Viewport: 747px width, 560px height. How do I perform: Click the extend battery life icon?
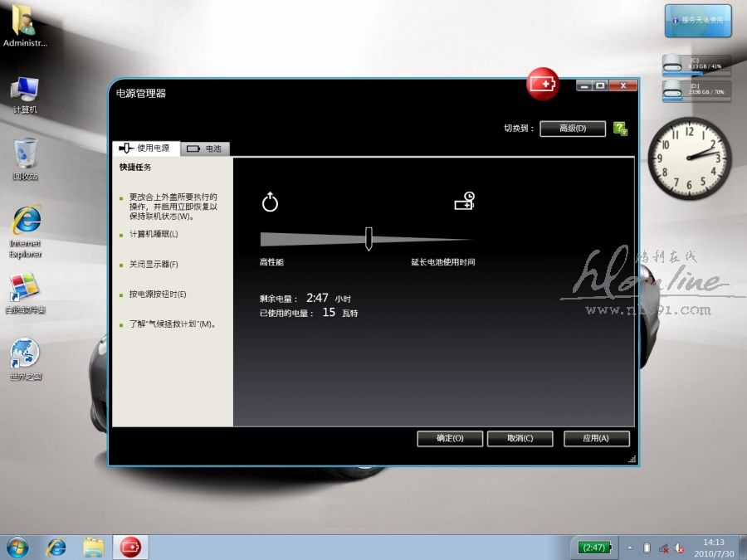(x=465, y=201)
